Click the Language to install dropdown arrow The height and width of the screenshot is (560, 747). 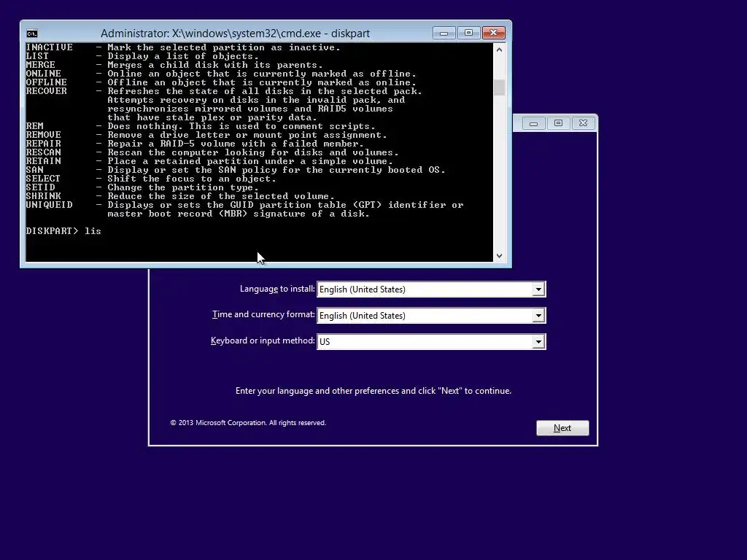click(x=538, y=289)
